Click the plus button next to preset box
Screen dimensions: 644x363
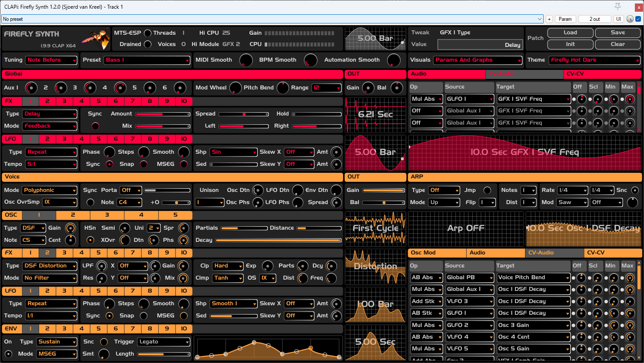coord(549,19)
